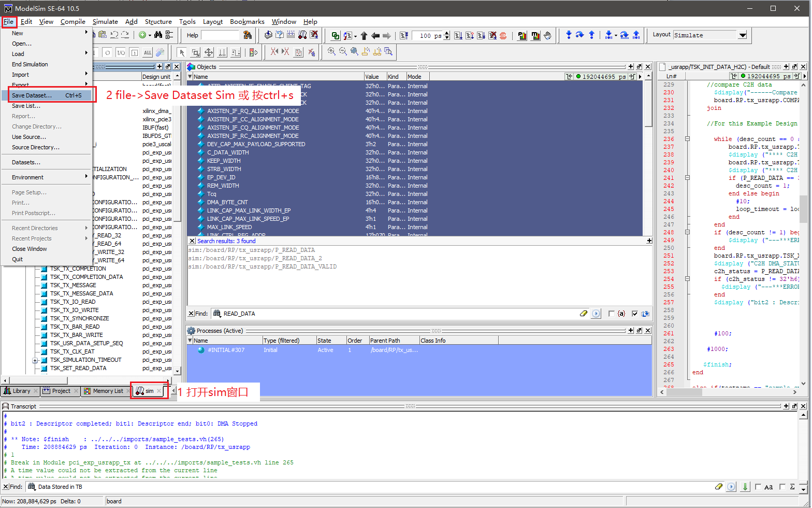Click the traffic light run-mode icon
This screenshot has width=812, height=508.
(253, 52)
